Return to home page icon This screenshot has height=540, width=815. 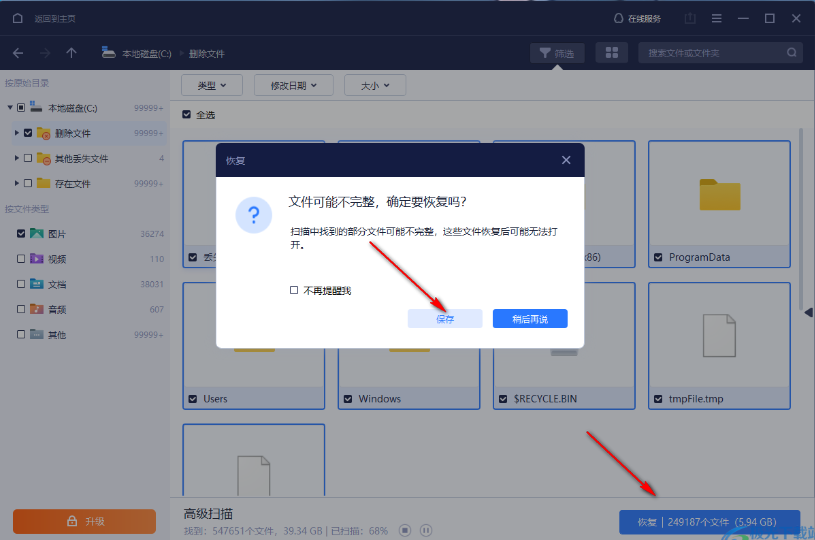pos(18,18)
